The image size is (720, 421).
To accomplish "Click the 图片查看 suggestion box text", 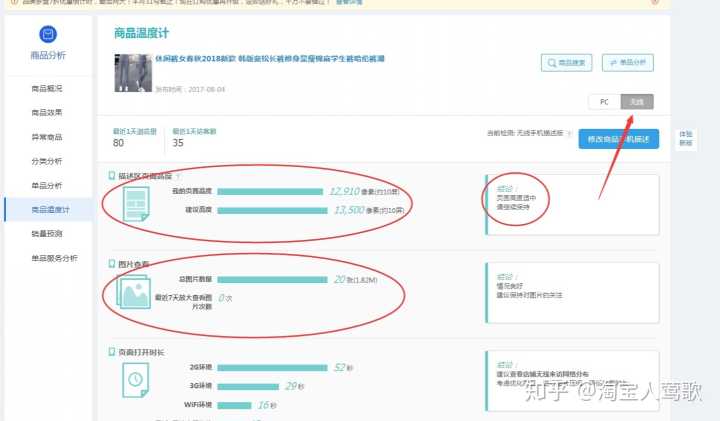I will (x=529, y=286).
